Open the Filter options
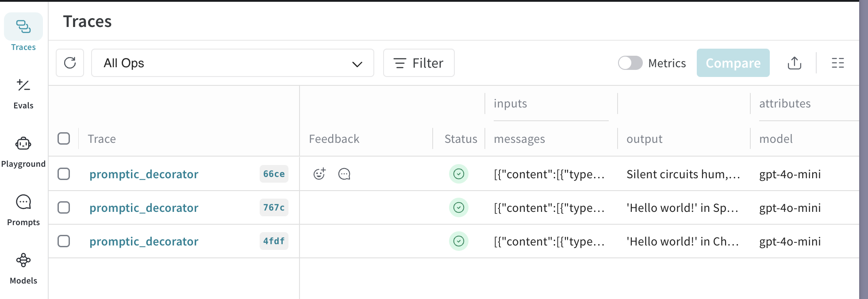Viewport: 868px width, 299px height. click(419, 63)
